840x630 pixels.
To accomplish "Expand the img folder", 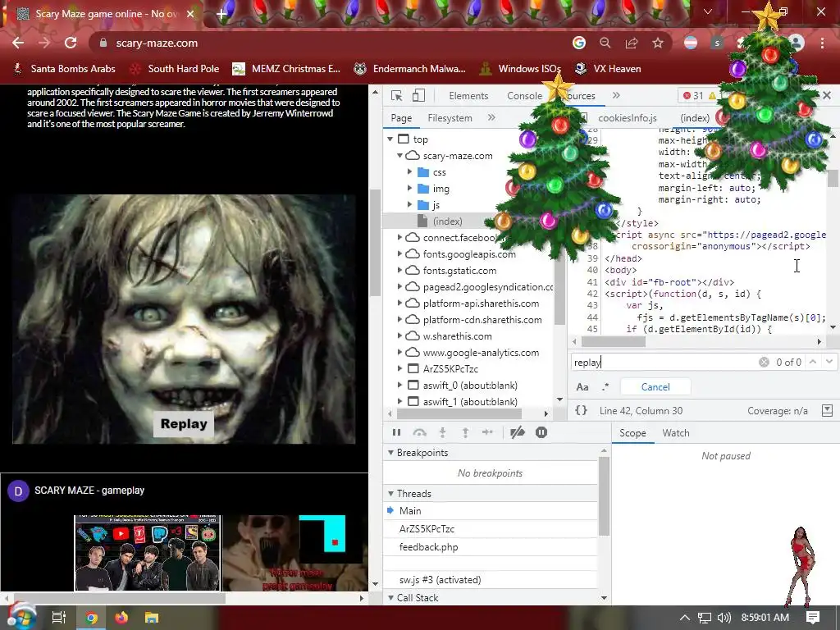I will pos(409,189).
